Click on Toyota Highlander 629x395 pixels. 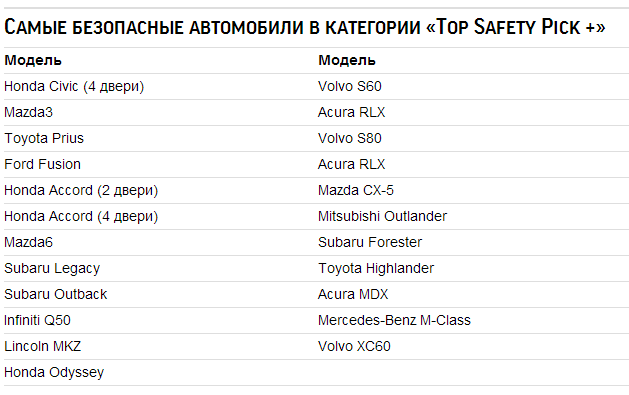point(376,268)
